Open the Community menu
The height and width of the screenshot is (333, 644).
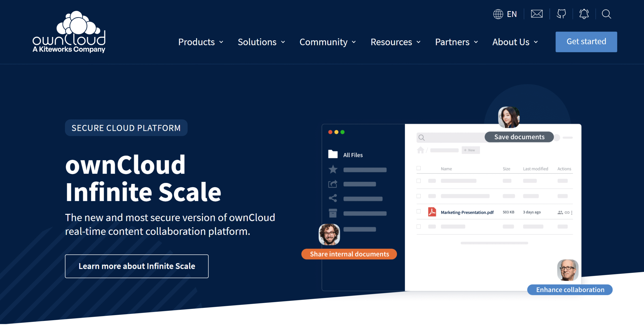324,42
